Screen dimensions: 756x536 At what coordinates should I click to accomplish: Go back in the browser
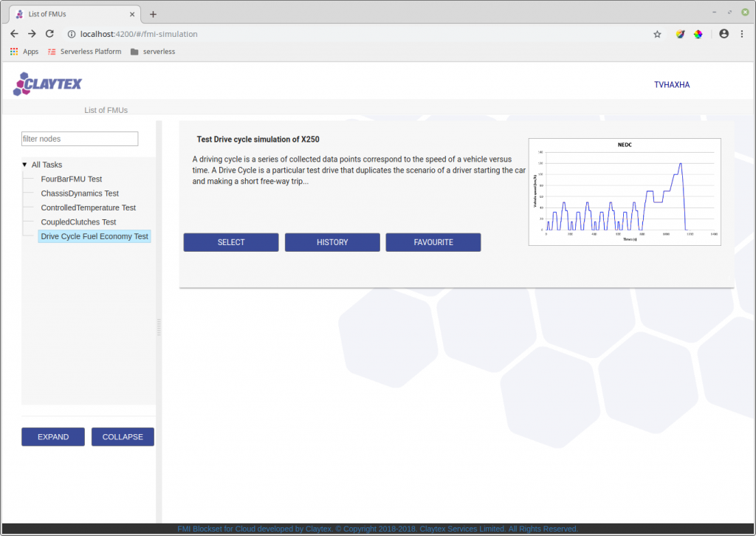14,34
